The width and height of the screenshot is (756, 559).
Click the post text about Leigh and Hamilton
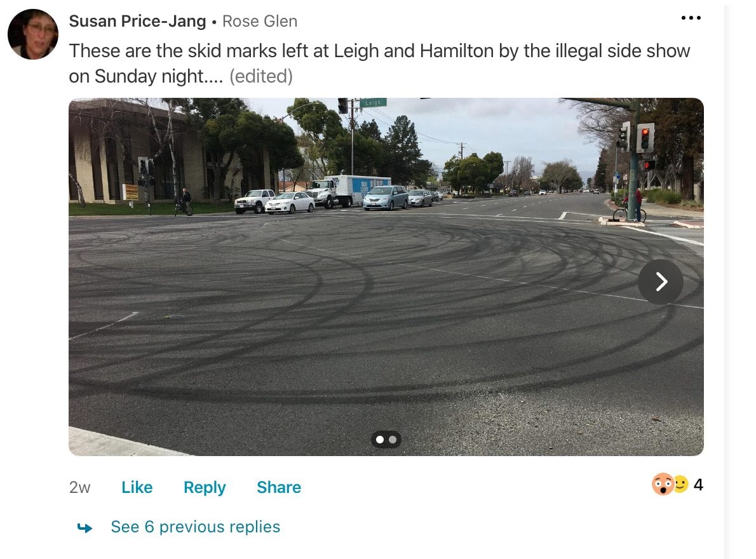(x=379, y=63)
